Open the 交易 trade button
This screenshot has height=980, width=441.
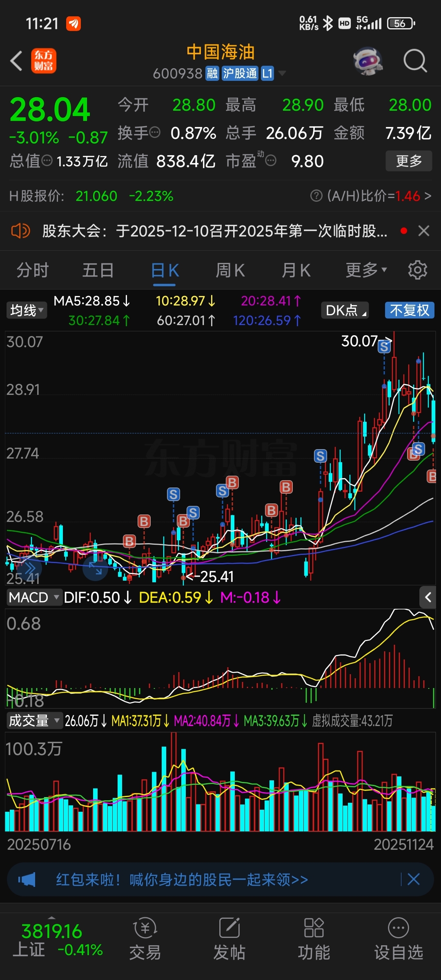145,939
